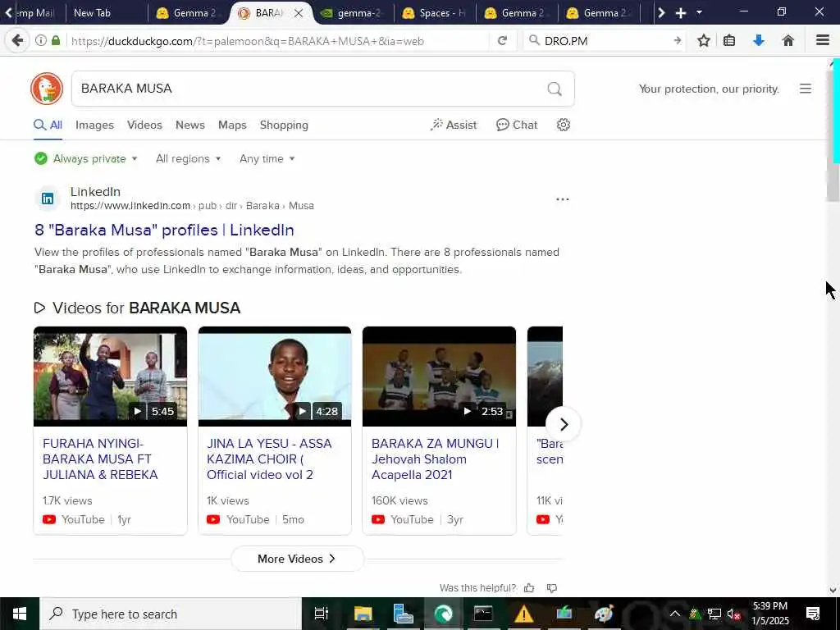Open search settings gear icon
The width and height of the screenshot is (840, 630).
coord(563,125)
